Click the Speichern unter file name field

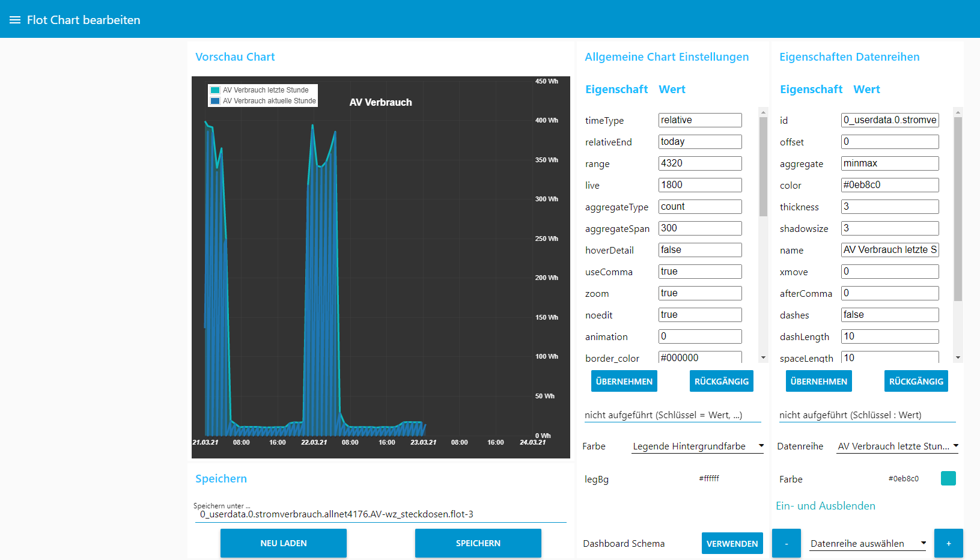click(381, 514)
